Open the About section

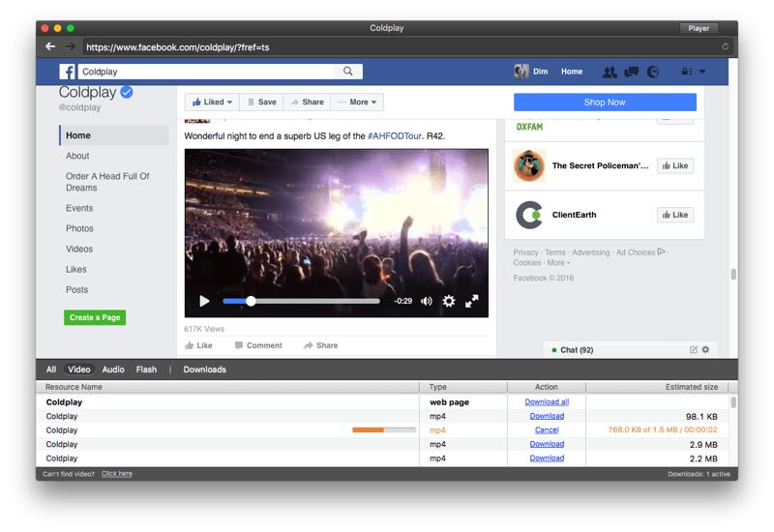77,156
